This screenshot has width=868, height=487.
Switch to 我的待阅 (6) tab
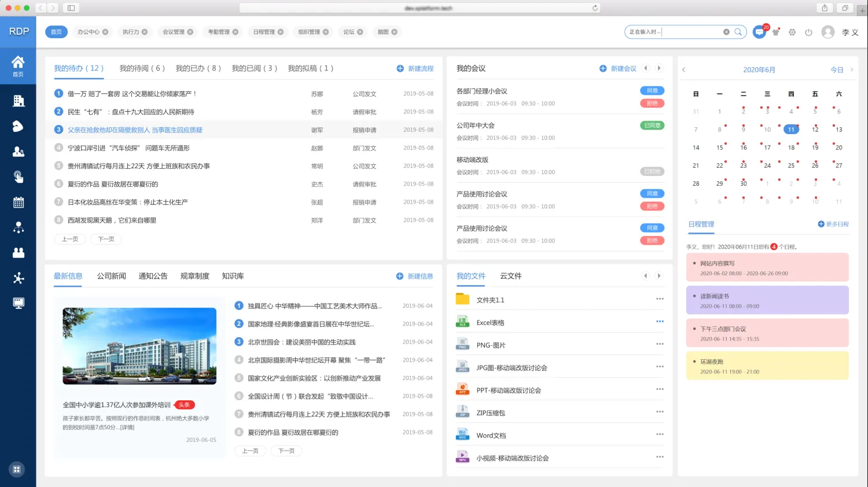[x=142, y=68]
